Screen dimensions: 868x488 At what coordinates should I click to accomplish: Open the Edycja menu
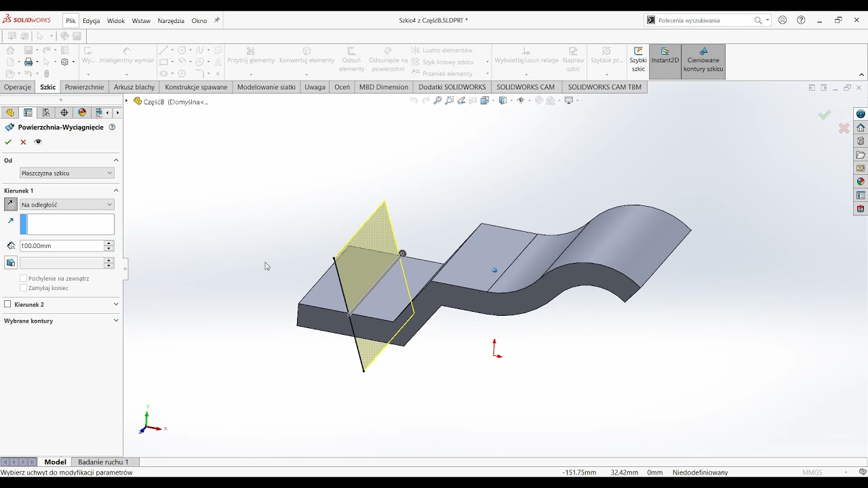click(x=91, y=20)
